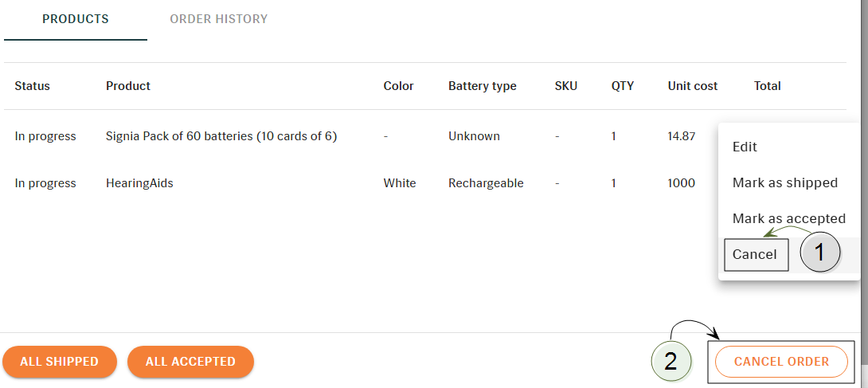The width and height of the screenshot is (868, 388).
Task: Switch to the Order History tab
Action: pos(219,19)
